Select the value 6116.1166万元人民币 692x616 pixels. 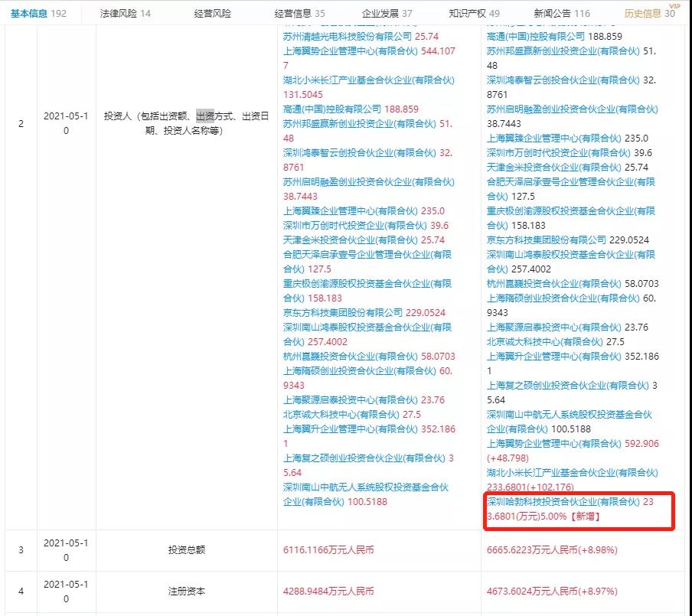pyautogui.click(x=328, y=550)
